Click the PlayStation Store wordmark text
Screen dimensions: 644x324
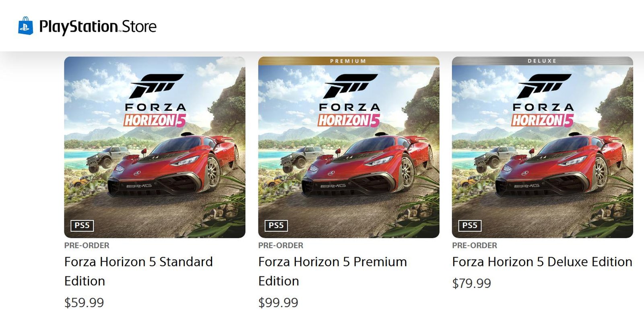click(98, 27)
